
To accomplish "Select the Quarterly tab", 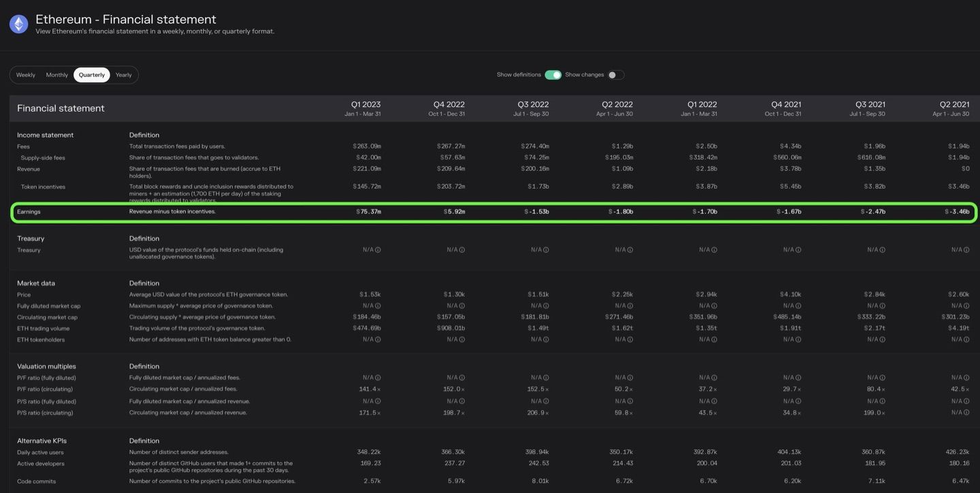I will pyautogui.click(x=92, y=75).
